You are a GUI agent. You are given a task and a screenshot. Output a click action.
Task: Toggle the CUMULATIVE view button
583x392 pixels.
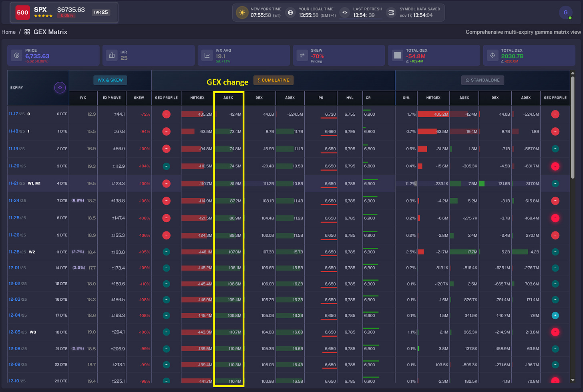(273, 80)
